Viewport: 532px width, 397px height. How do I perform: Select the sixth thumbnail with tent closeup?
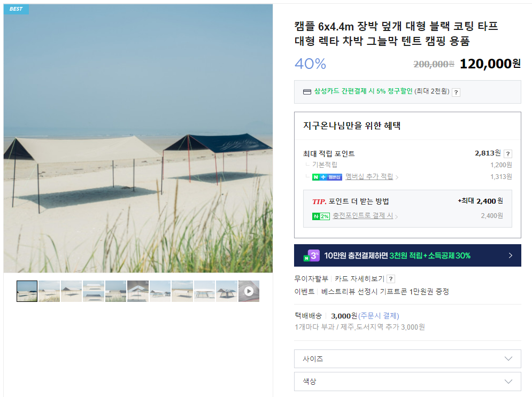(x=138, y=291)
